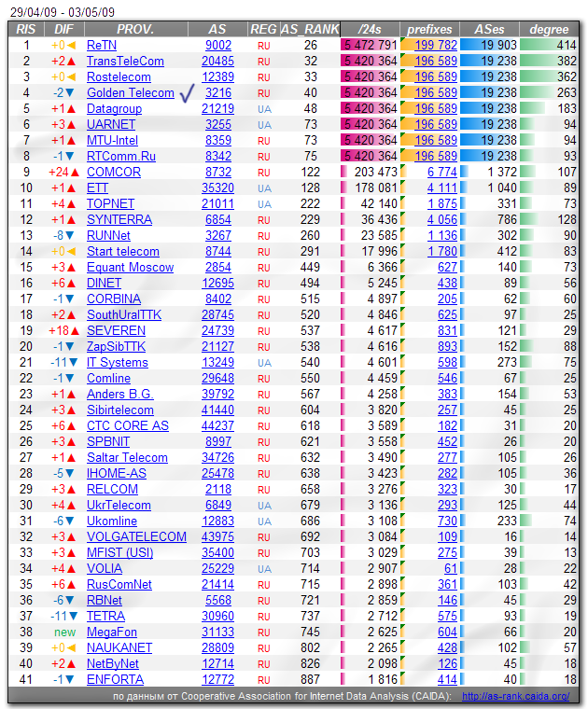Open the SouthUralTTK provider link

[x=124, y=314]
